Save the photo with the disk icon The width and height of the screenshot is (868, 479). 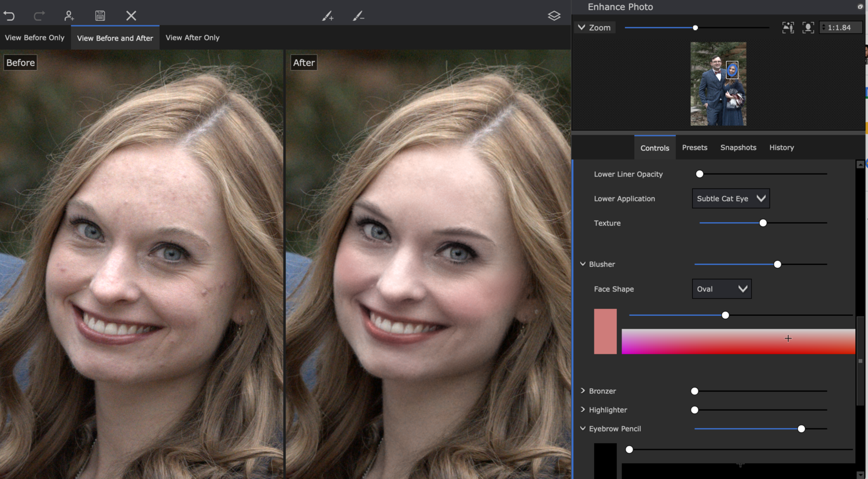[x=100, y=16]
